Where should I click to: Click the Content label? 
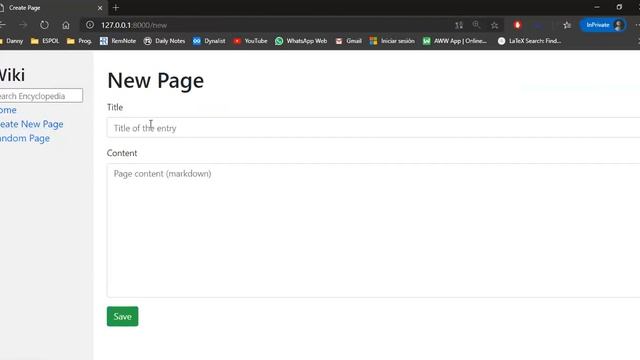(122, 153)
